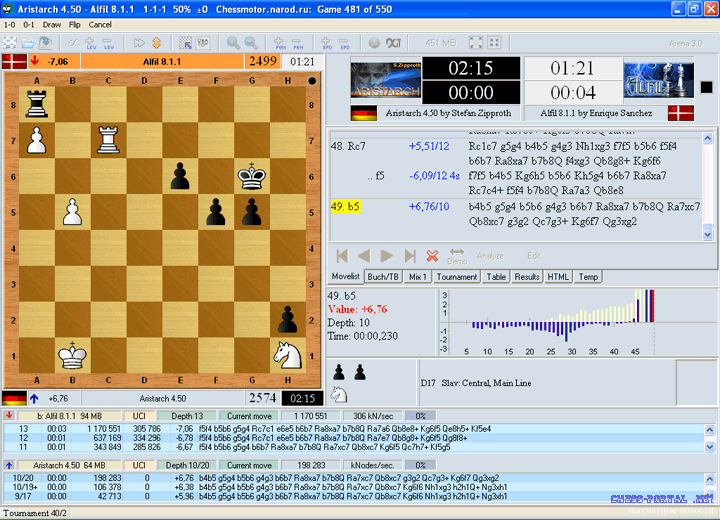Open a file with the folder icon

28,43
